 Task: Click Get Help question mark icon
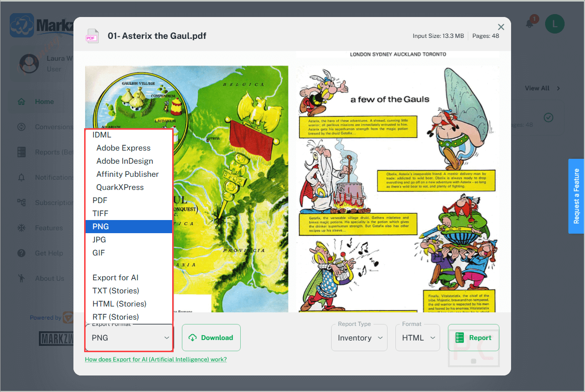click(21, 253)
